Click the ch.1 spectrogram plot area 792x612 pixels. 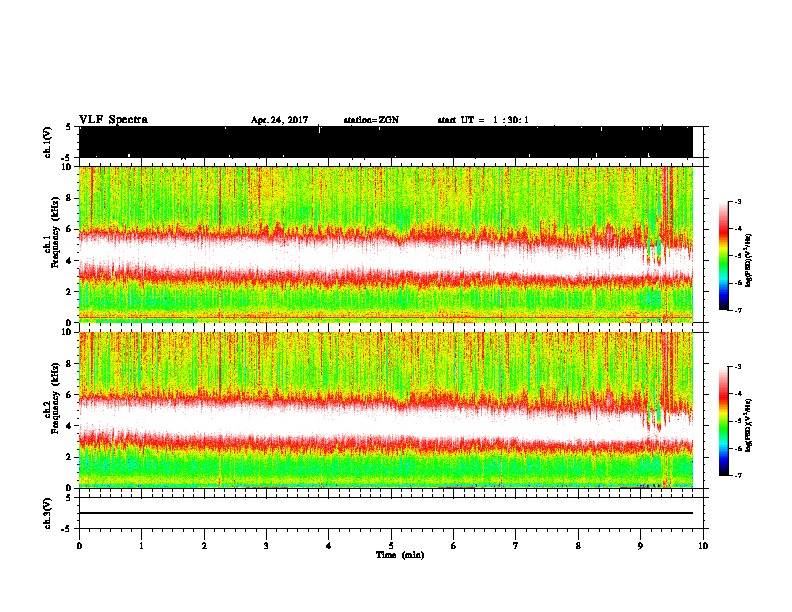tap(386, 244)
